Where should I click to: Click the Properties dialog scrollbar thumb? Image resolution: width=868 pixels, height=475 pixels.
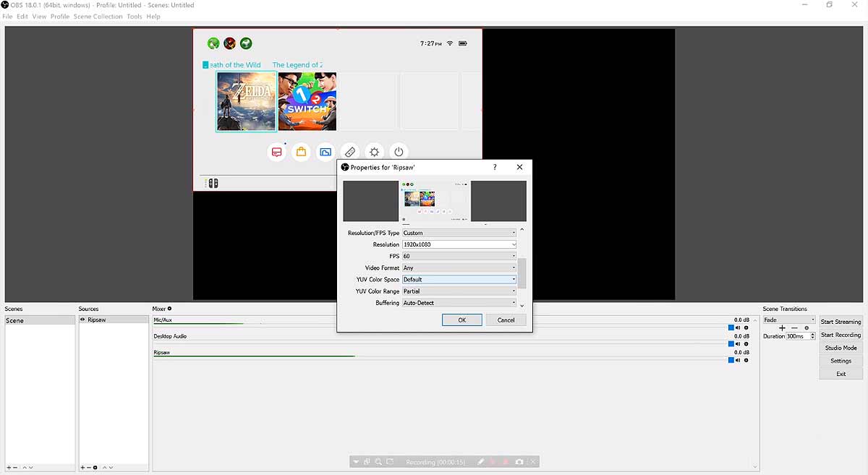tap(522, 273)
